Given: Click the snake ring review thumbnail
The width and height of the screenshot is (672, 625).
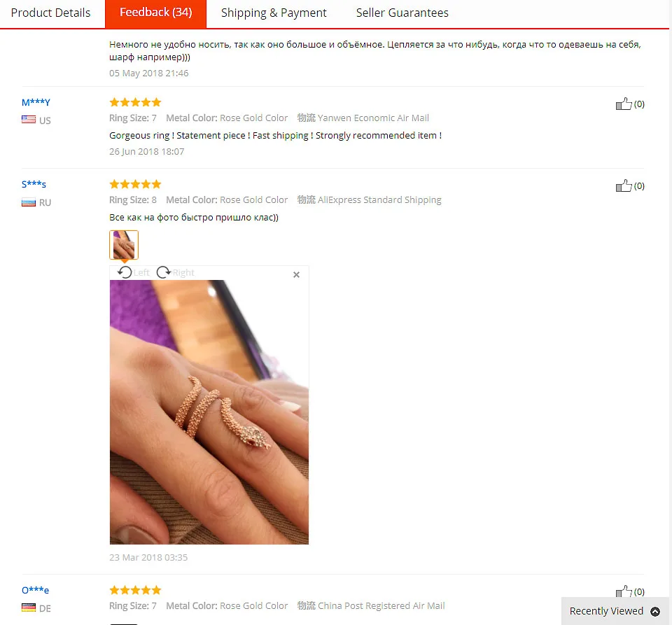Looking at the screenshot, I should click(124, 245).
